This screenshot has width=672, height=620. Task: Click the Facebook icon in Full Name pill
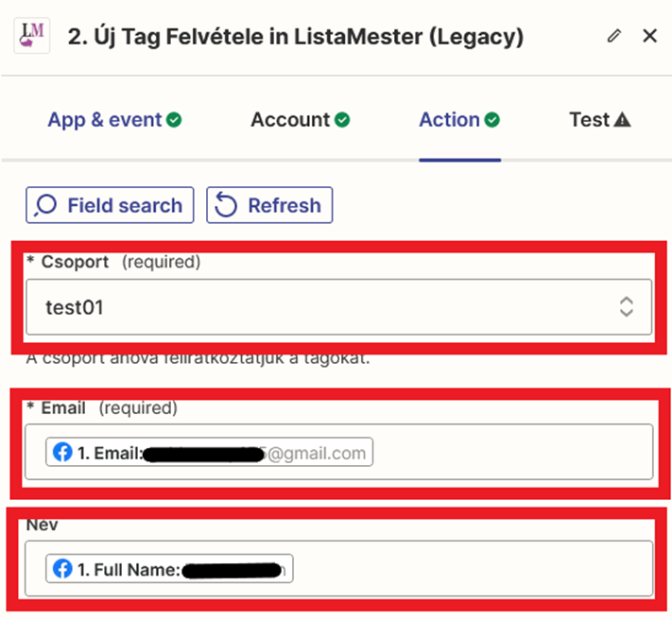(62, 569)
